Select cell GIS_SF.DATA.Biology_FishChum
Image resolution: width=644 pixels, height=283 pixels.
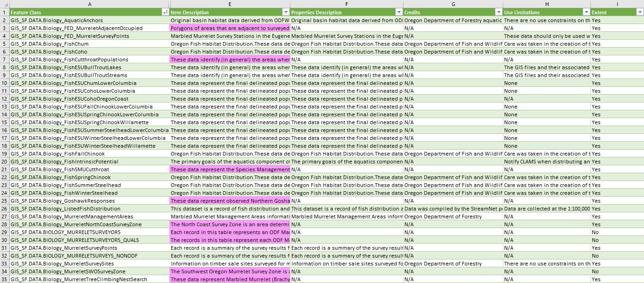(x=89, y=44)
